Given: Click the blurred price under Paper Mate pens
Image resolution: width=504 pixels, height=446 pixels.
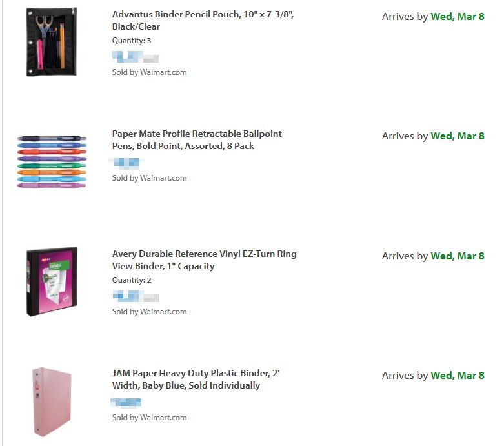Looking at the screenshot, I should coord(126,163).
